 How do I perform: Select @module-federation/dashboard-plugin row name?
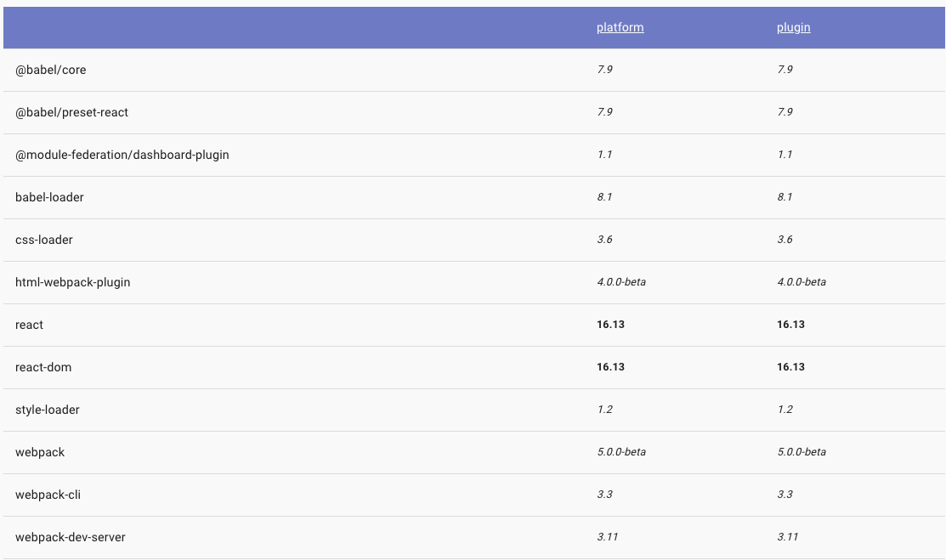click(122, 156)
